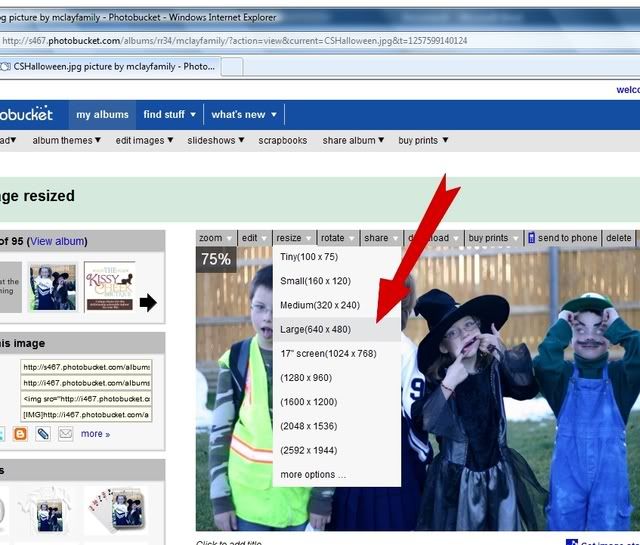
Task: Choose Medium (320 x 240) size
Action: [x=337, y=305]
